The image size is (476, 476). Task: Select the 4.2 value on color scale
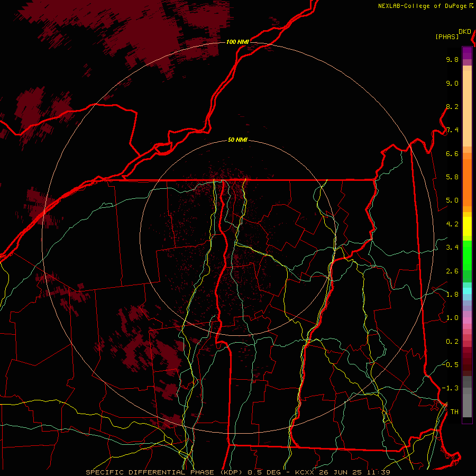pyautogui.click(x=452, y=224)
